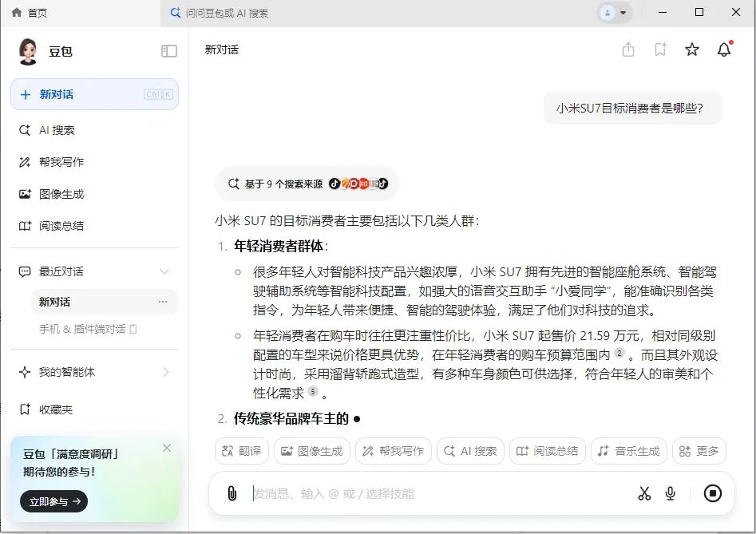Image resolution: width=756 pixels, height=534 pixels.
Task: Click the grid icon on 更多 chip
Action: click(x=685, y=451)
